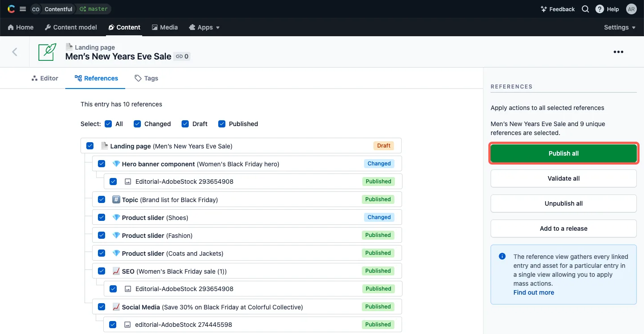Toggle the Published filter checkbox
The width and height of the screenshot is (644, 334).
click(222, 124)
